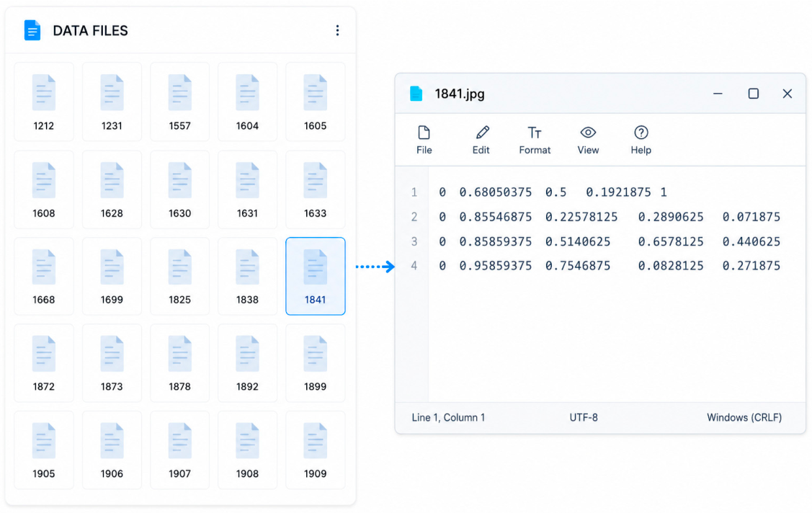
Task: Open the 1906 data file
Action: (x=112, y=450)
